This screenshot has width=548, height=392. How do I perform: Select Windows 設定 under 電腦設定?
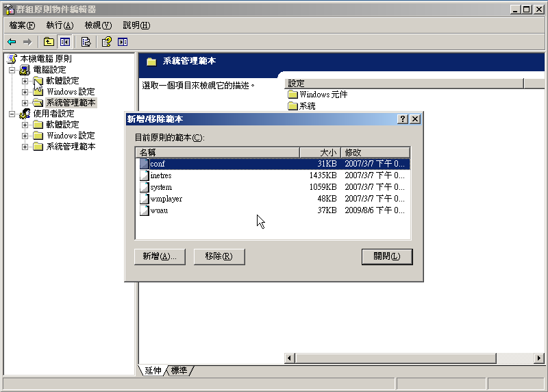point(71,92)
